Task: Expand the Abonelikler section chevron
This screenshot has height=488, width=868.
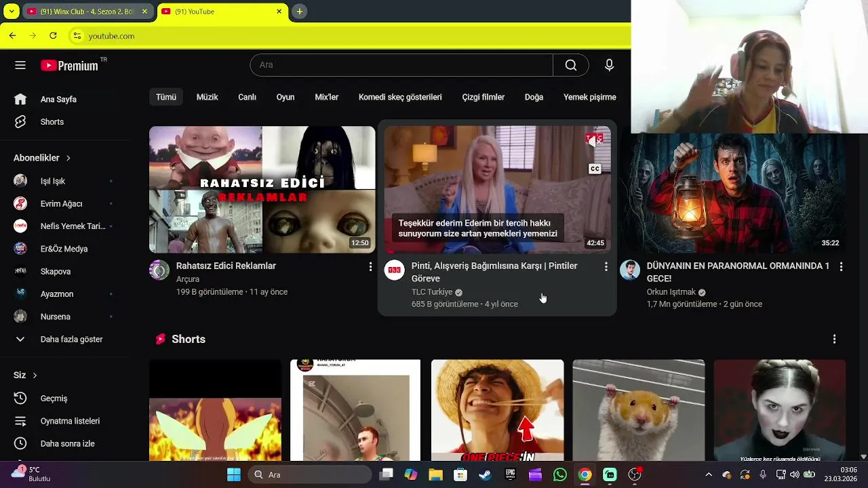Action: [x=68, y=158]
